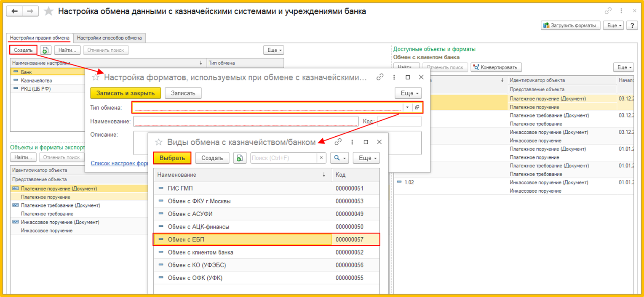644x297 pixels.
Task: Switch to Настройки способов обмена tab
Action: coord(110,38)
